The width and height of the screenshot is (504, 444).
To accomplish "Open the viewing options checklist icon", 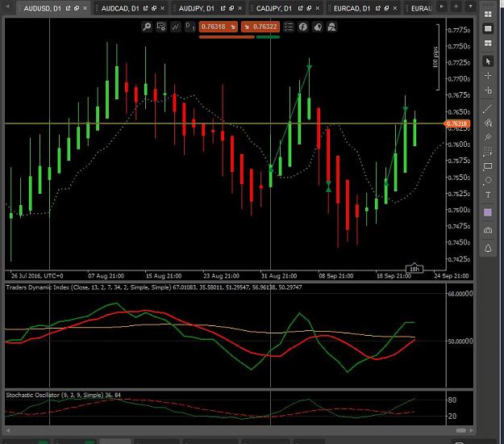I will coord(289,27).
